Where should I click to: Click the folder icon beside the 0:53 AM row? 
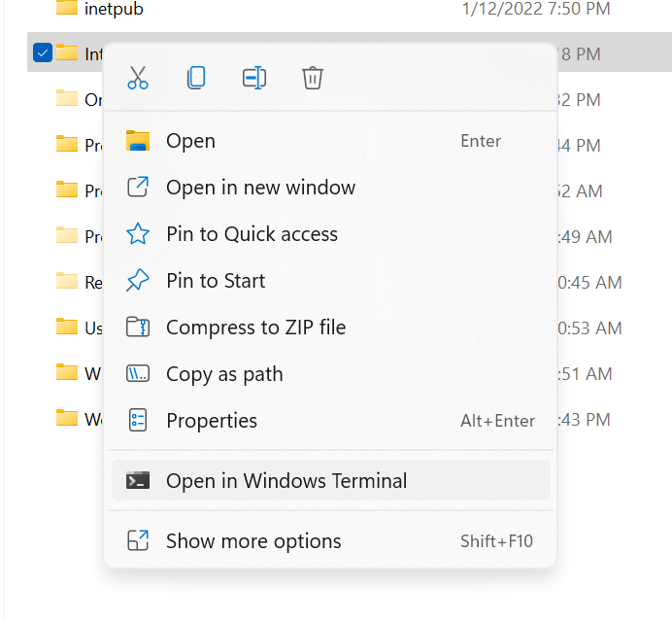coord(67,327)
